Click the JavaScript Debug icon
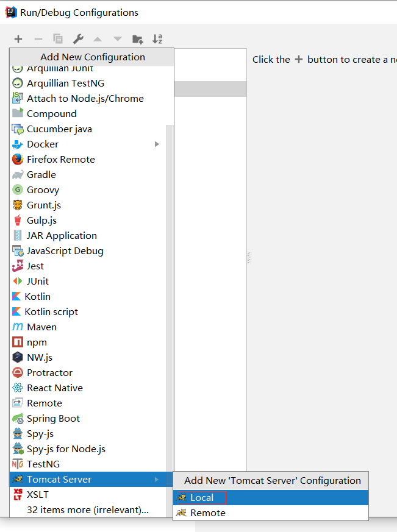 click(x=18, y=250)
